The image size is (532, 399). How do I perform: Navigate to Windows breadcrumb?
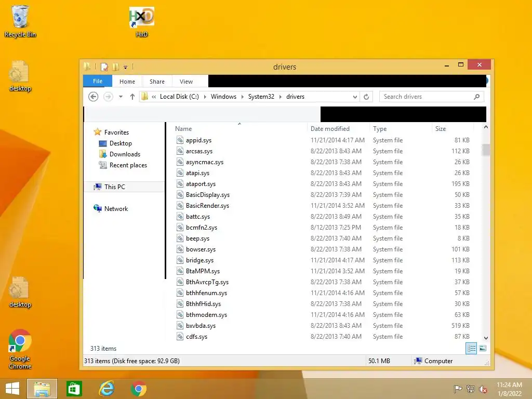click(x=223, y=97)
